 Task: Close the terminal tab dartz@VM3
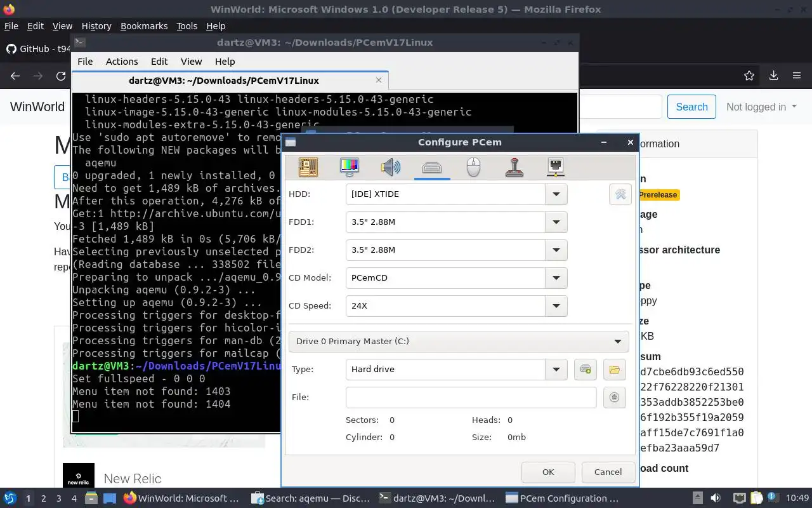tap(379, 80)
